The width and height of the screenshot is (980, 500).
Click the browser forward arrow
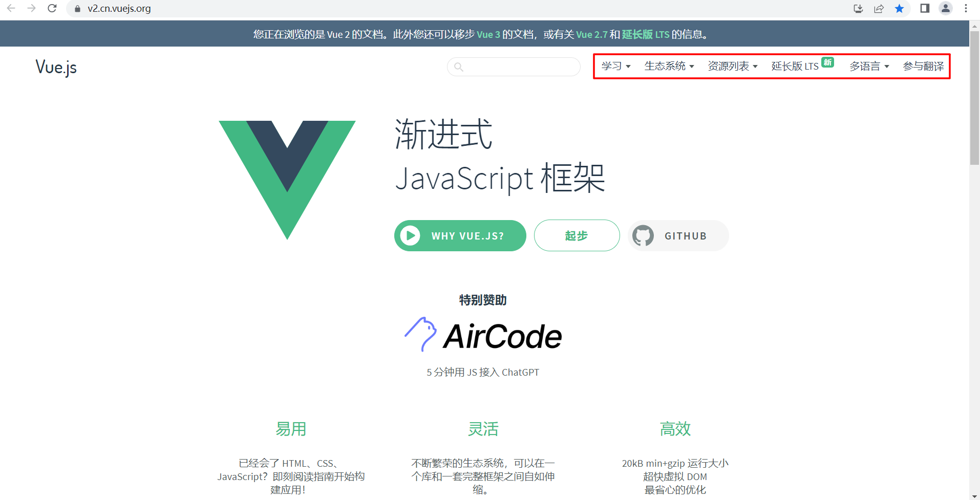click(31, 8)
